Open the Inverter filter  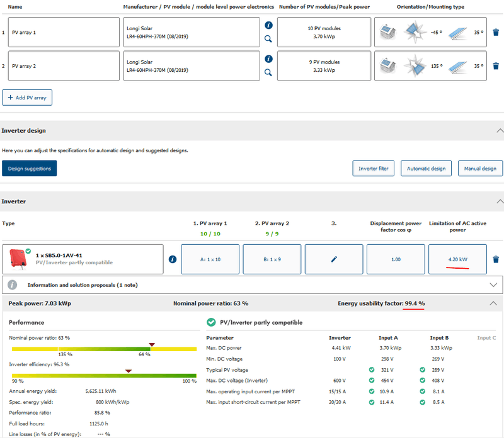coord(374,168)
